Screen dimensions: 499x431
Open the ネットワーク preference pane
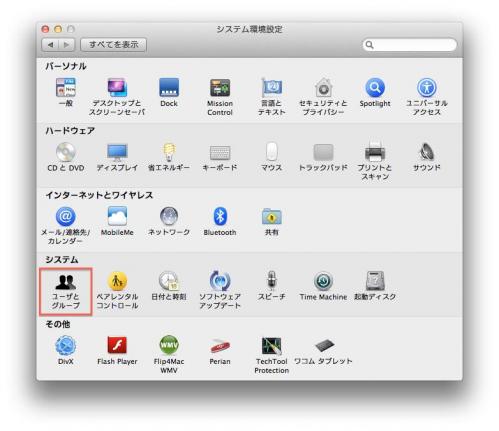pyautogui.click(x=169, y=222)
